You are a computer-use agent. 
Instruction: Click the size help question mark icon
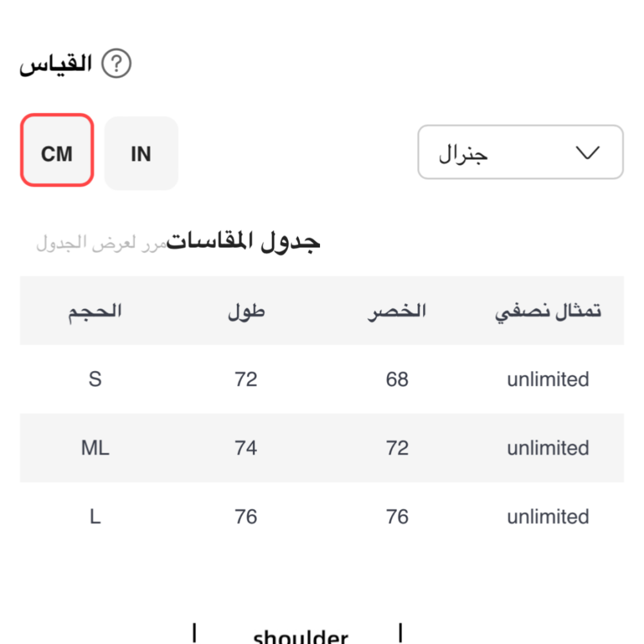[117, 64]
